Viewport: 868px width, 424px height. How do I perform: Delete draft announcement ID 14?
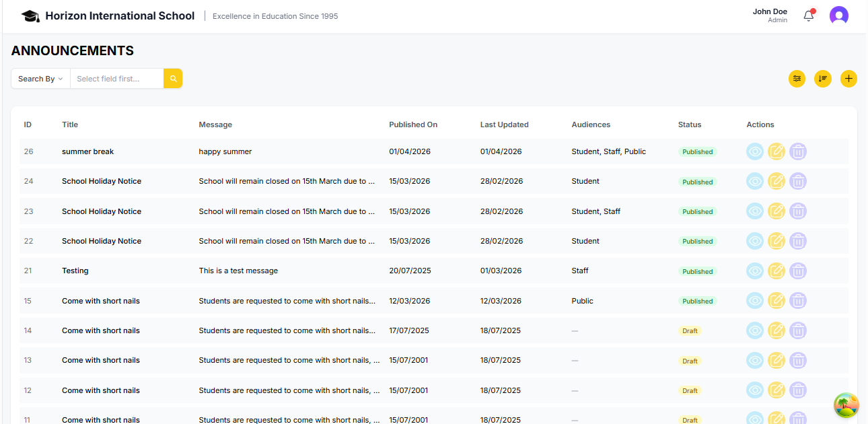point(798,330)
